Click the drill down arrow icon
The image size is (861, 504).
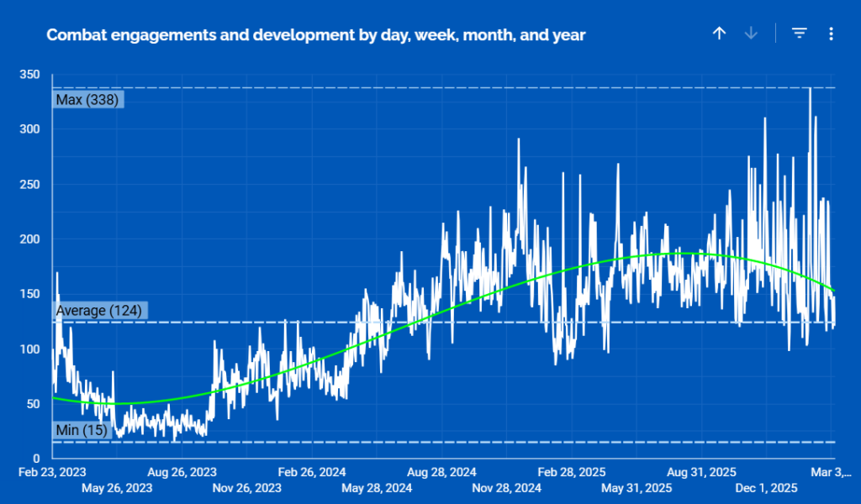coord(751,34)
